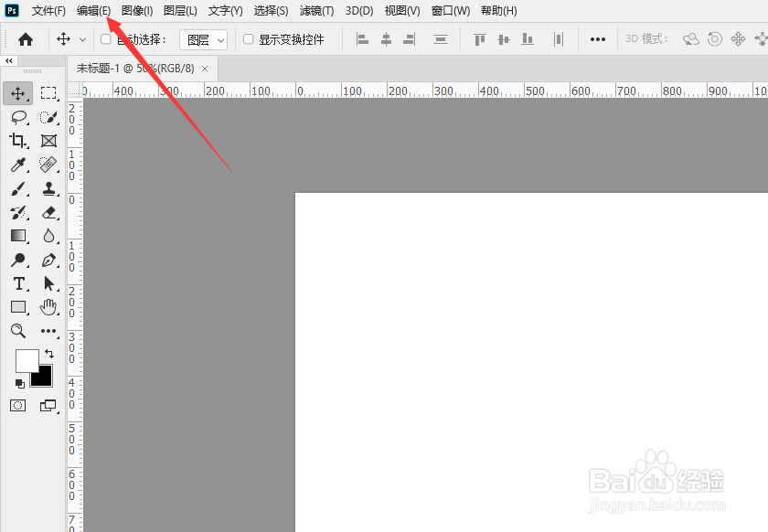Open the 图层(L) menu

[180, 10]
